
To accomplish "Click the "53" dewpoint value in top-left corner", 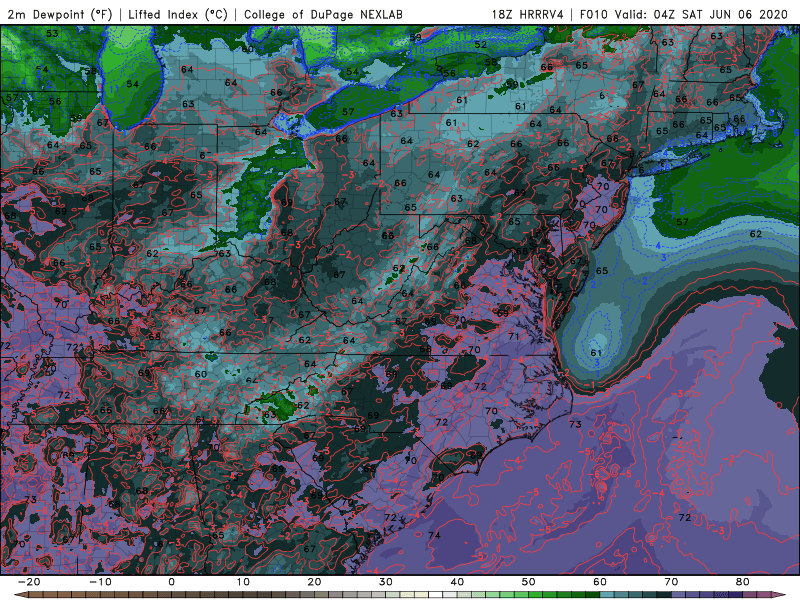I will click(x=52, y=34).
